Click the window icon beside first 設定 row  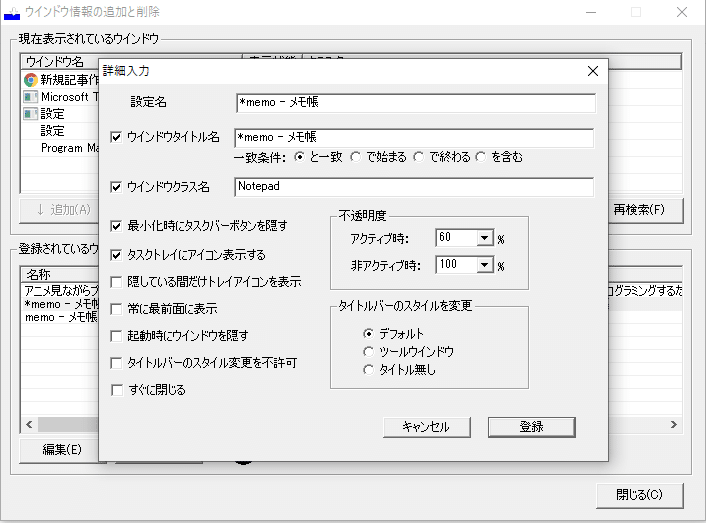coord(30,114)
